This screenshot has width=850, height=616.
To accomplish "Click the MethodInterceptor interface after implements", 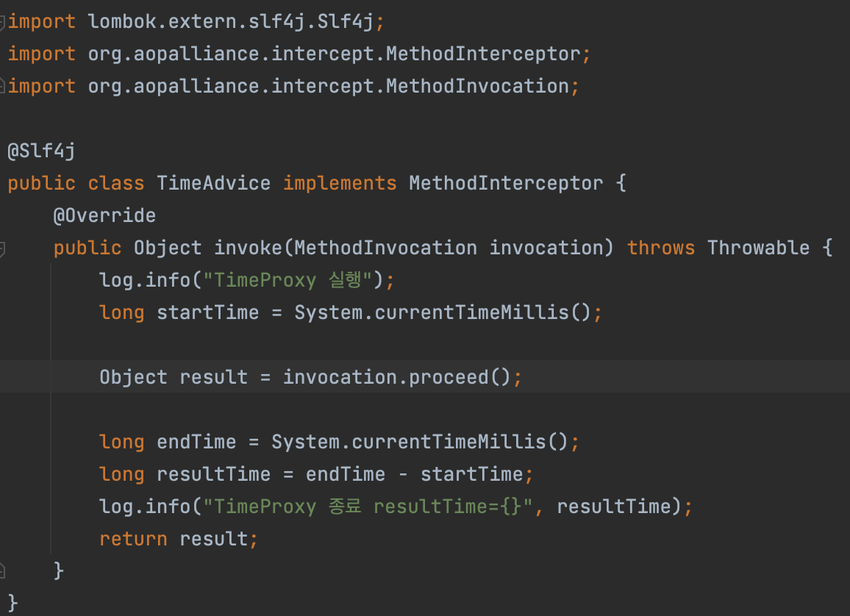I will pyautogui.click(x=506, y=183).
